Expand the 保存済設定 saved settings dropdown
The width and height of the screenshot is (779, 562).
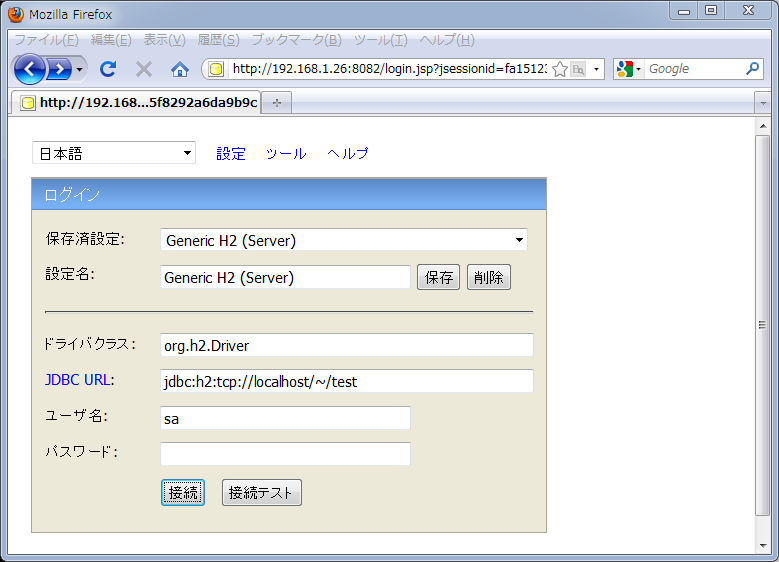pos(343,240)
